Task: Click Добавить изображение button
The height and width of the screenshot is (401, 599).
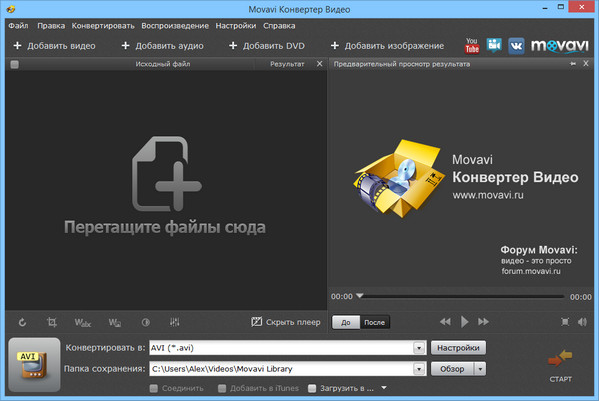Action: (x=387, y=46)
